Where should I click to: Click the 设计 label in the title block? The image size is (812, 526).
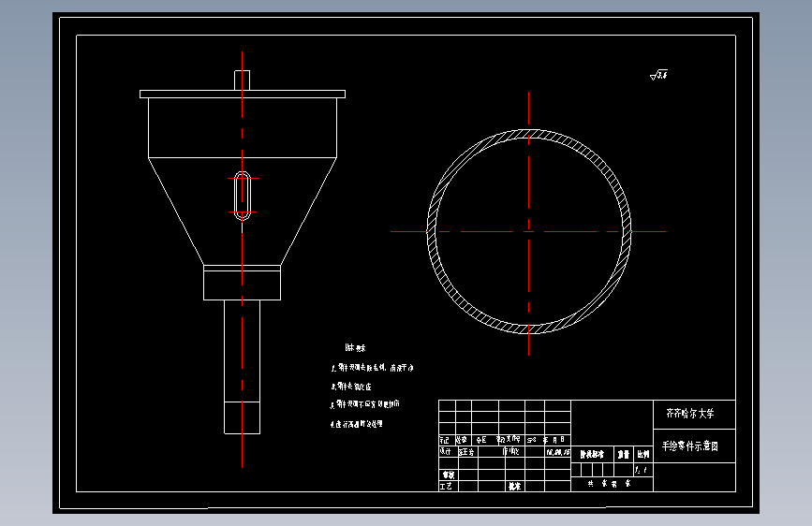click(x=446, y=451)
